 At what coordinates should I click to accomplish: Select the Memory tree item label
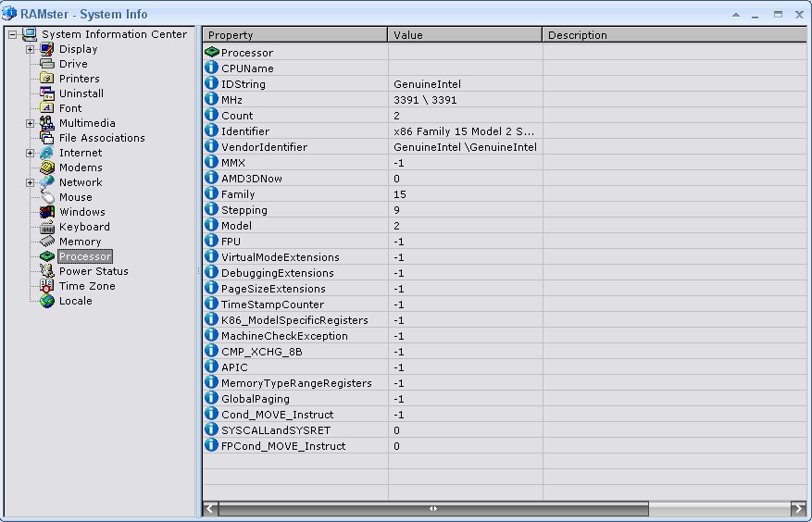click(x=80, y=242)
